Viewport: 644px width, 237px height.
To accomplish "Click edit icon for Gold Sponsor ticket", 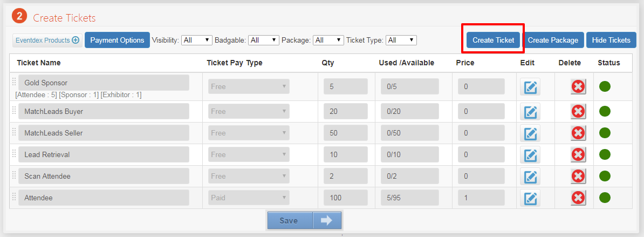I will point(530,87).
